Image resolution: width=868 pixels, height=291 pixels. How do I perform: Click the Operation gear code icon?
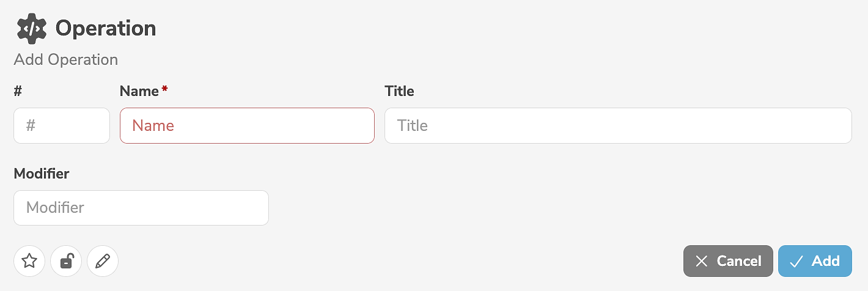pyautogui.click(x=32, y=28)
